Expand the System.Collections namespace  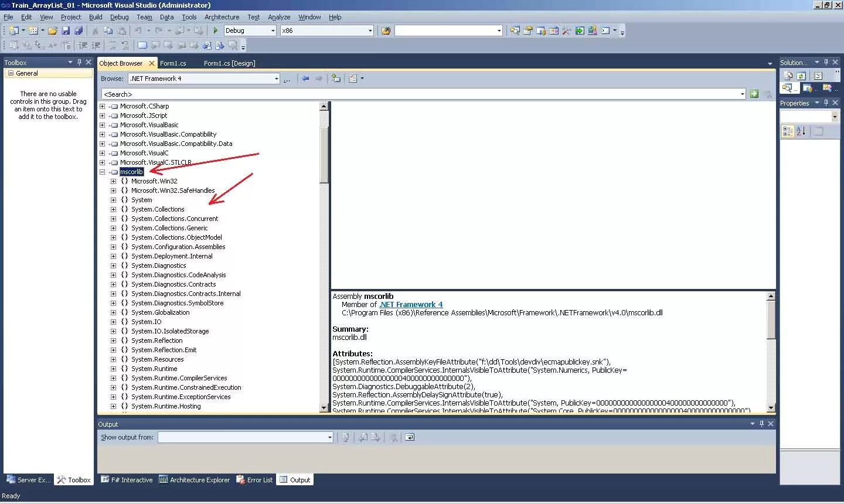[x=114, y=209]
